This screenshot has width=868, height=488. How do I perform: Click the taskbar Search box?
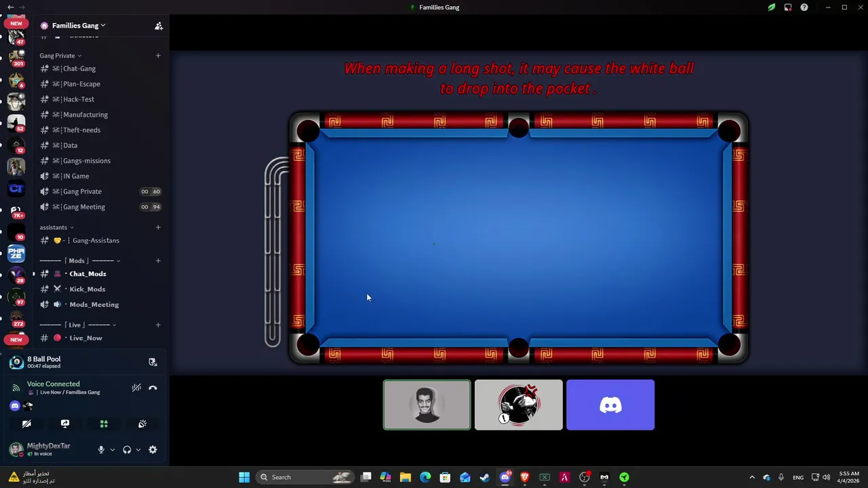pos(306,477)
